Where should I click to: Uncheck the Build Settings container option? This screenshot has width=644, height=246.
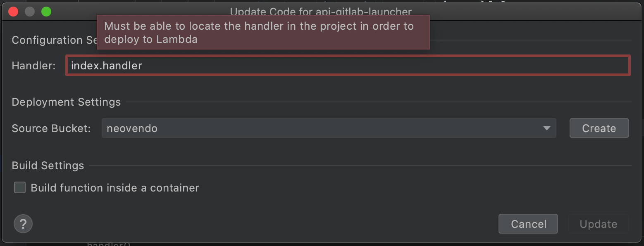click(19, 187)
